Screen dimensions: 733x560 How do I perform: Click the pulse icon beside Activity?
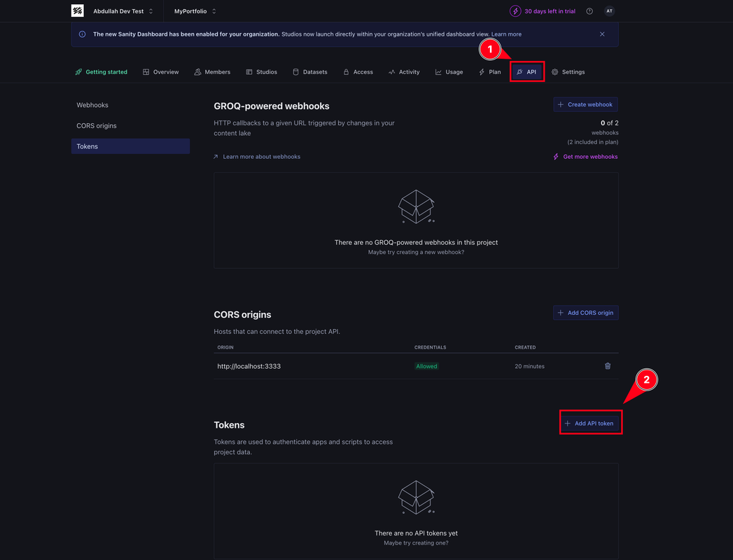392,72
